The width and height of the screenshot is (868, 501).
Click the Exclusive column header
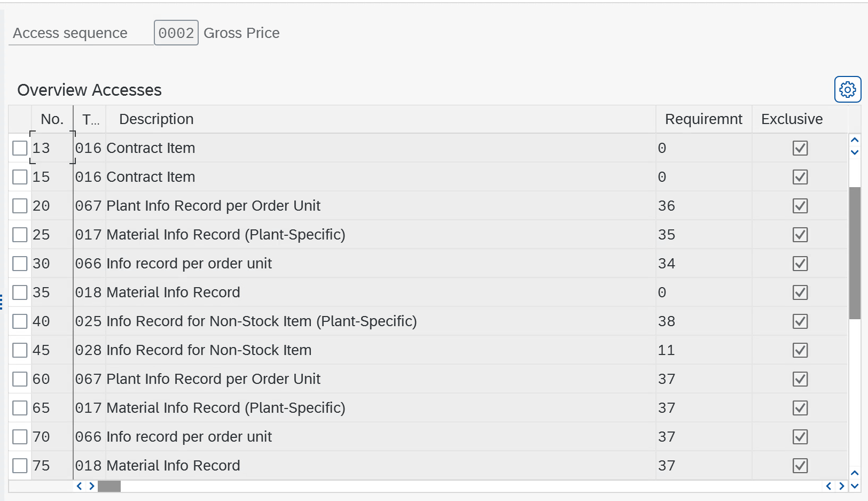(x=792, y=119)
